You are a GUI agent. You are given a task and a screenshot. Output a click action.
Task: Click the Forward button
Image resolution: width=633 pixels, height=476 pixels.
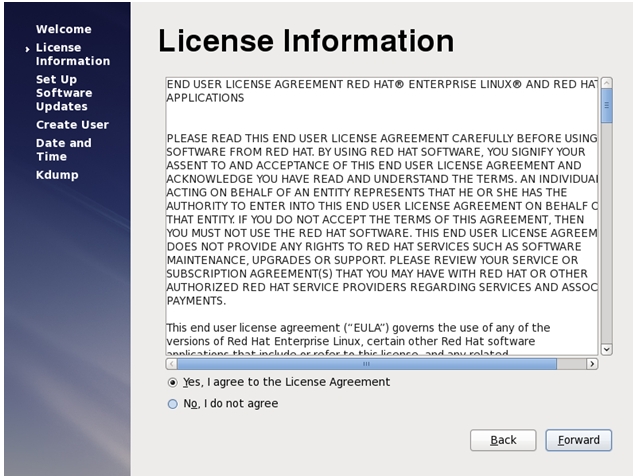pos(579,440)
